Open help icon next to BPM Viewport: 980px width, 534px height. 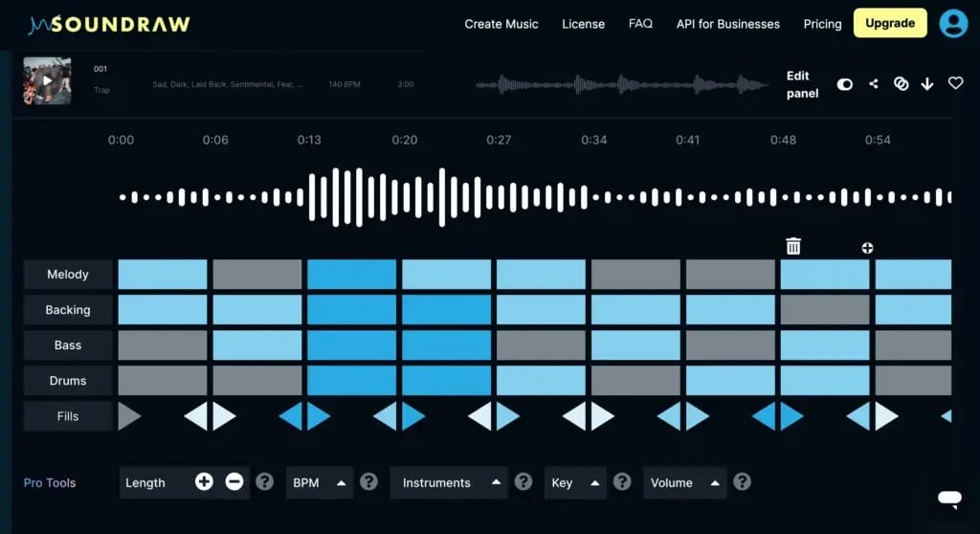point(368,482)
